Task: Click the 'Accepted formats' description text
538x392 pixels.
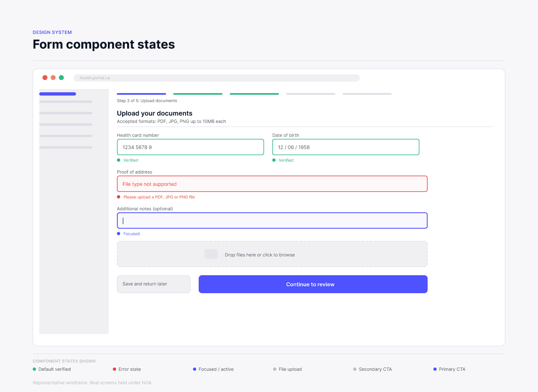Action: click(171, 121)
